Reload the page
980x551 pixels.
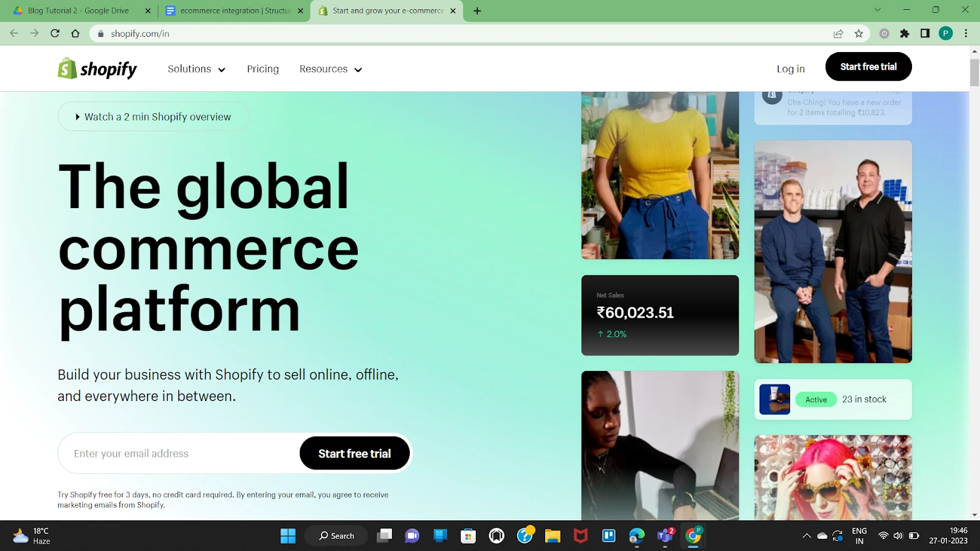point(55,34)
